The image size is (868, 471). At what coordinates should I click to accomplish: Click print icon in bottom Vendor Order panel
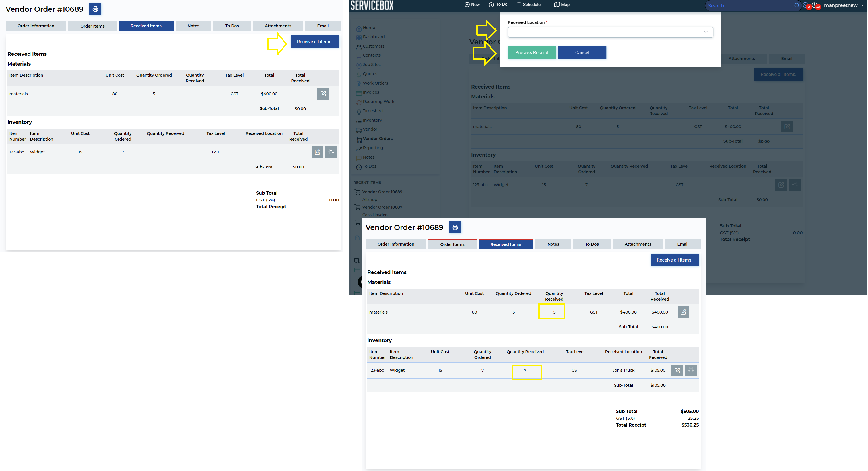[x=455, y=227]
